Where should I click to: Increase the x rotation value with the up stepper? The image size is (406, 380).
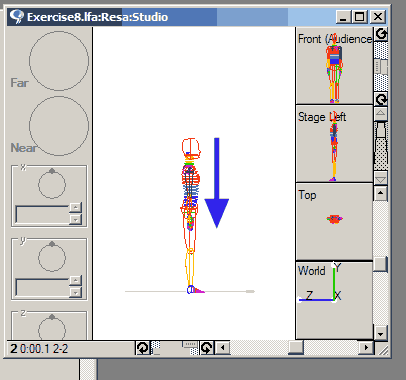(x=76, y=208)
